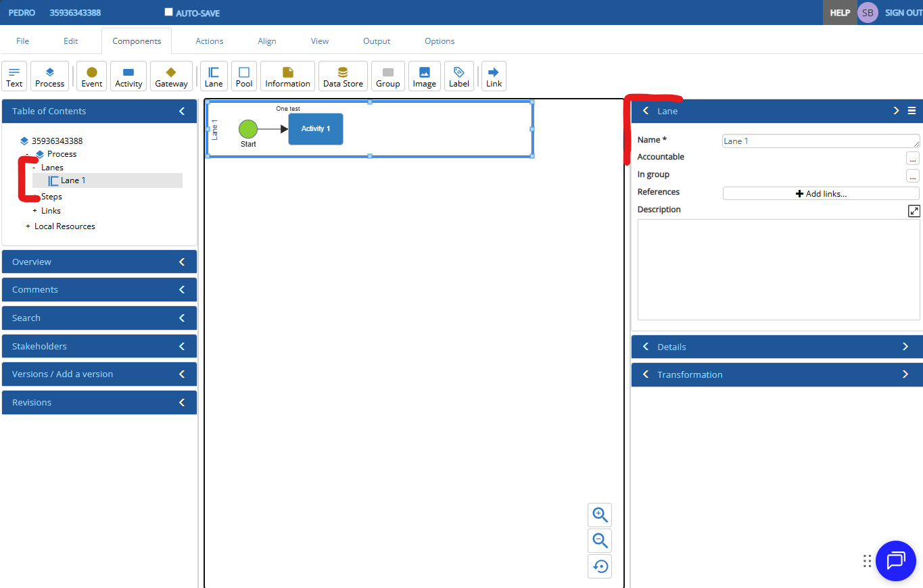
Task: Choose the Pool component tool
Action: [243, 76]
